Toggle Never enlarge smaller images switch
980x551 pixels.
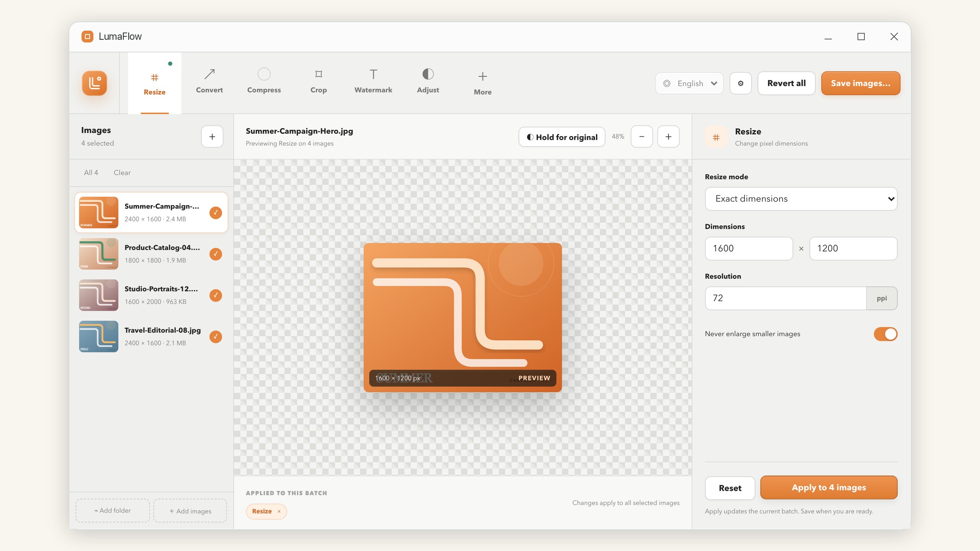click(x=885, y=334)
